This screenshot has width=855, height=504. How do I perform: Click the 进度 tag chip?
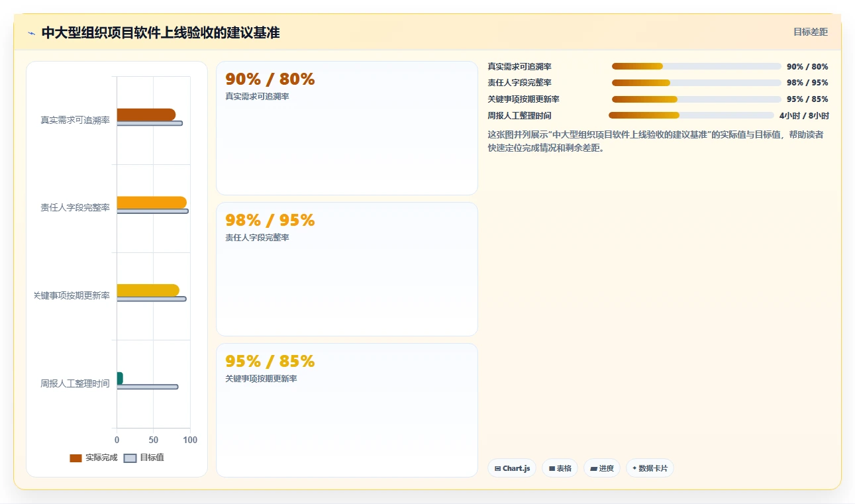601,468
